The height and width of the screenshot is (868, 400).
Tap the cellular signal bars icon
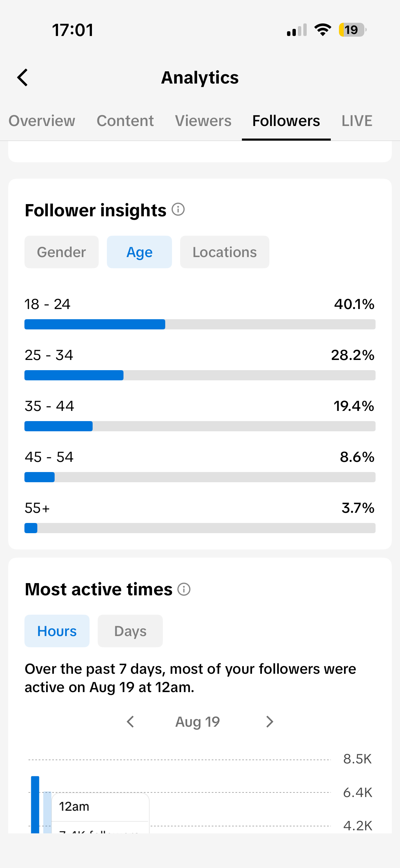[x=297, y=30]
